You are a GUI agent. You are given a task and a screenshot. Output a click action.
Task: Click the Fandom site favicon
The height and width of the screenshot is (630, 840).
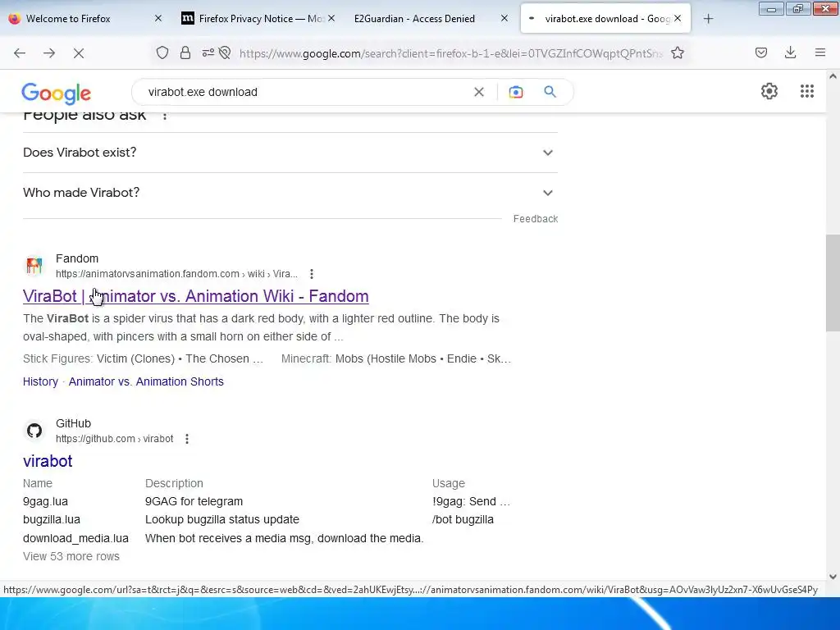click(x=34, y=266)
